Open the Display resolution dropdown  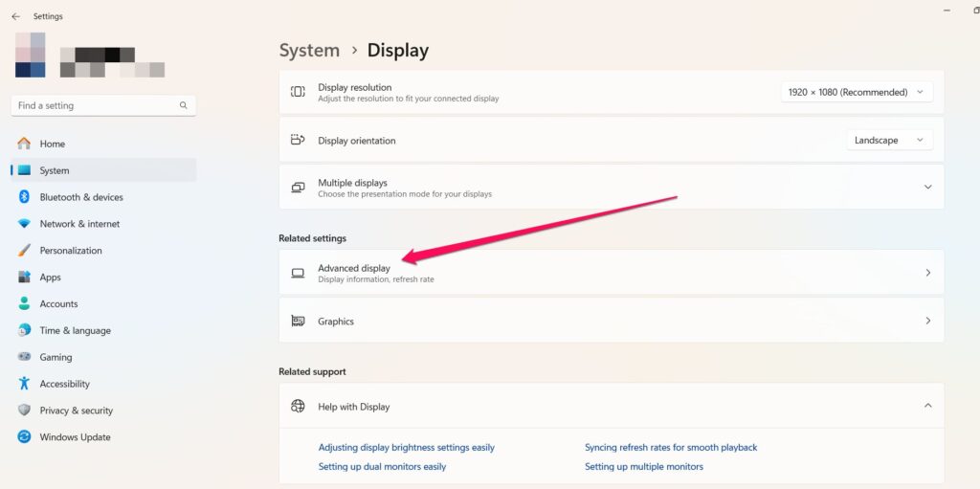[856, 92]
